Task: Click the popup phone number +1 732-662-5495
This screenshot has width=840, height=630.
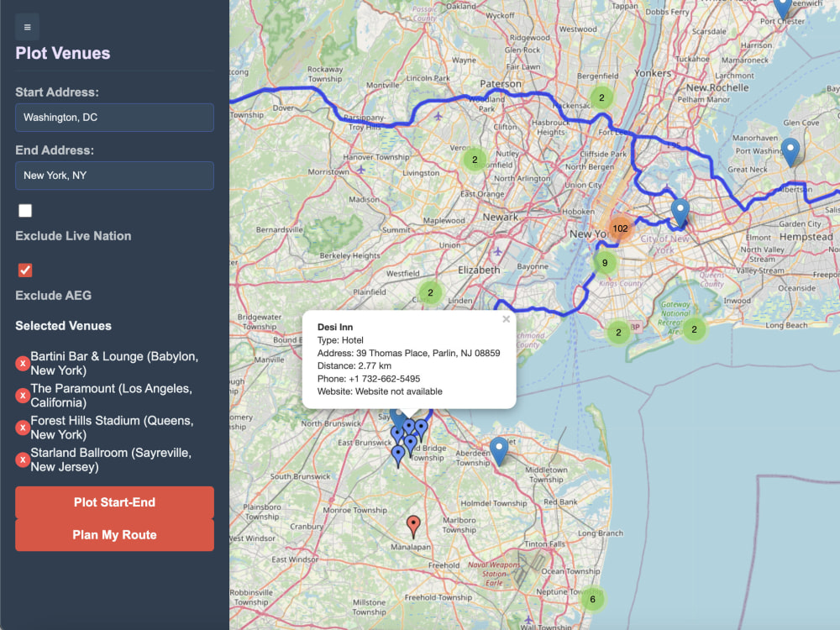Action: pyautogui.click(x=384, y=379)
